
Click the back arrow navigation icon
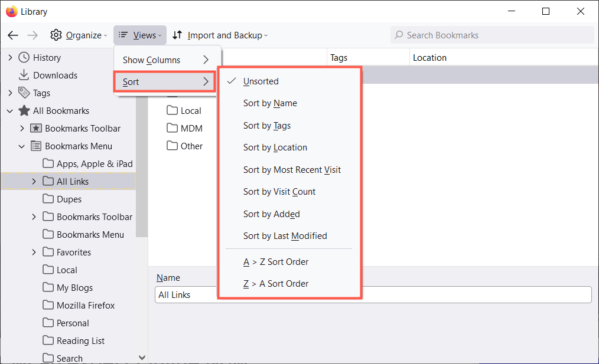(x=13, y=35)
